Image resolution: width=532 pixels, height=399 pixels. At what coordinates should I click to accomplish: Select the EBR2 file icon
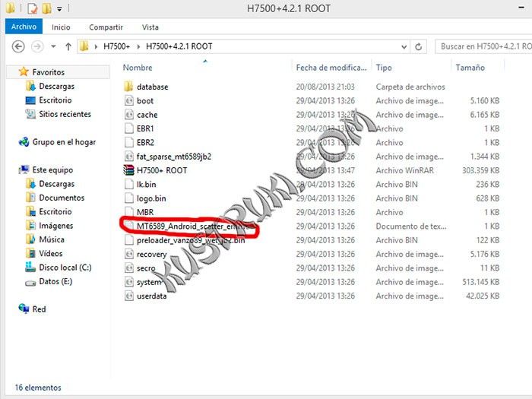[129, 142]
